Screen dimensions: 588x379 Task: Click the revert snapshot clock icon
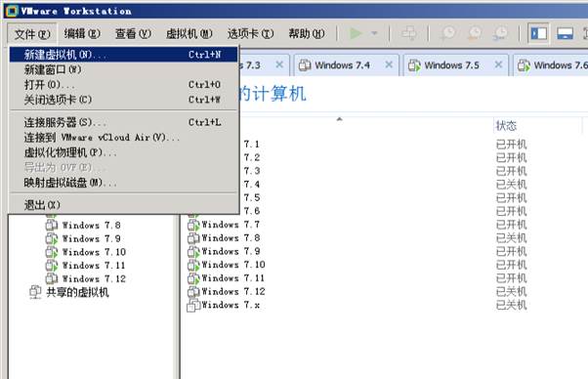[x=475, y=34]
